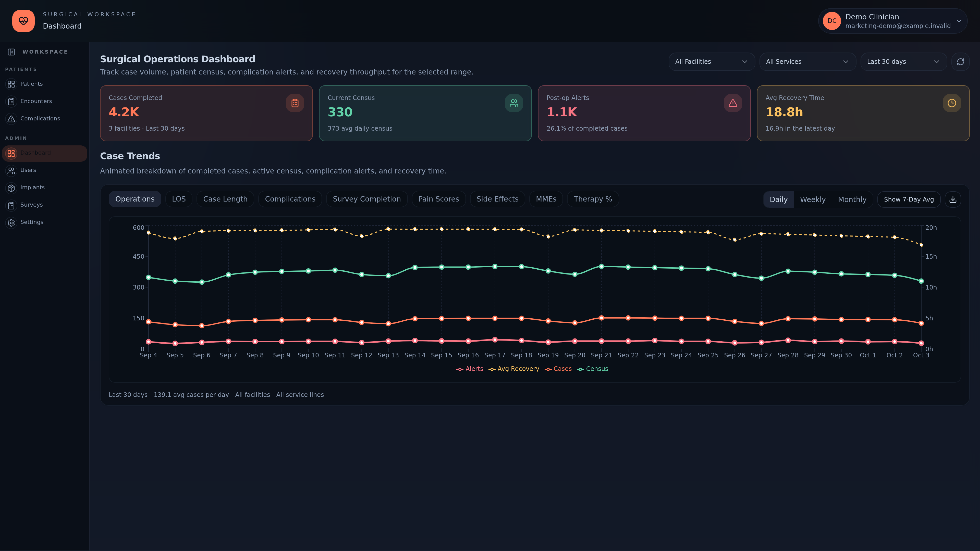Select the Operations tab

135,199
